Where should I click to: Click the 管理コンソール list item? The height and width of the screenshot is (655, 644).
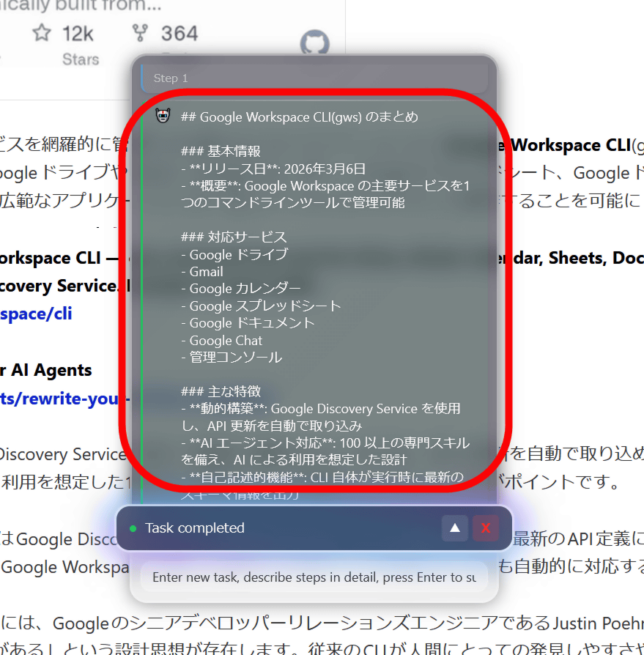click(232, 358)
